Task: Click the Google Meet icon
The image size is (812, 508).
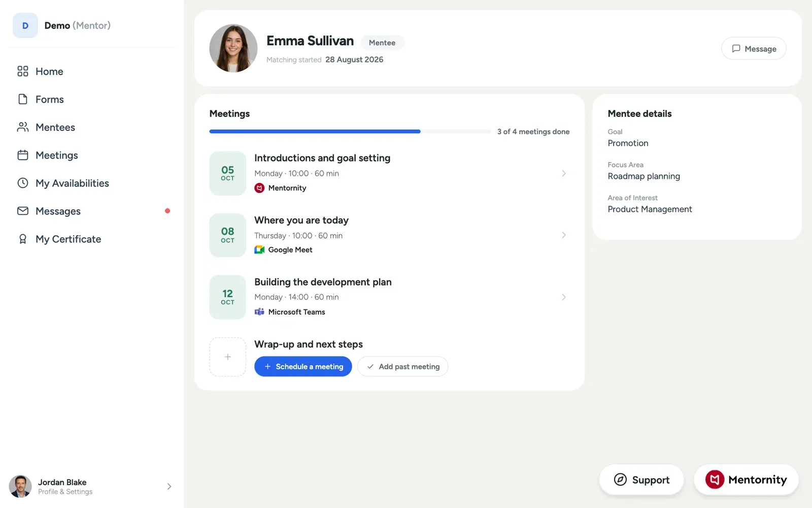Action: (x=259, y=250)
